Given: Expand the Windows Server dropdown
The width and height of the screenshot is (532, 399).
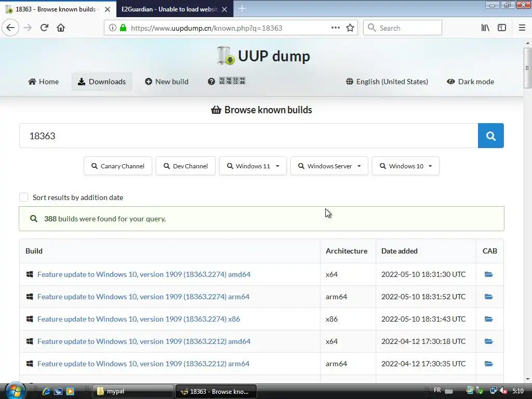Looking at the screenshot, I should click(x=329, y=166).
